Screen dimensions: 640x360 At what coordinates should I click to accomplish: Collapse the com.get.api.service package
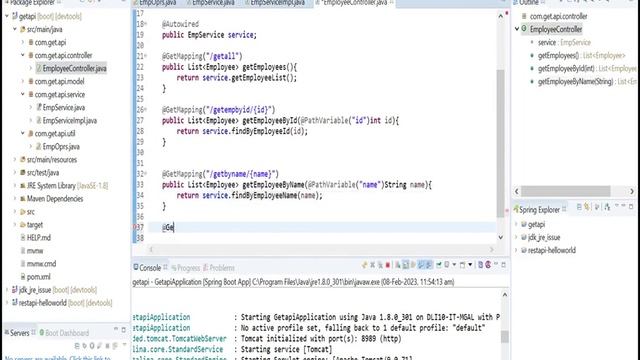(23, 94)
